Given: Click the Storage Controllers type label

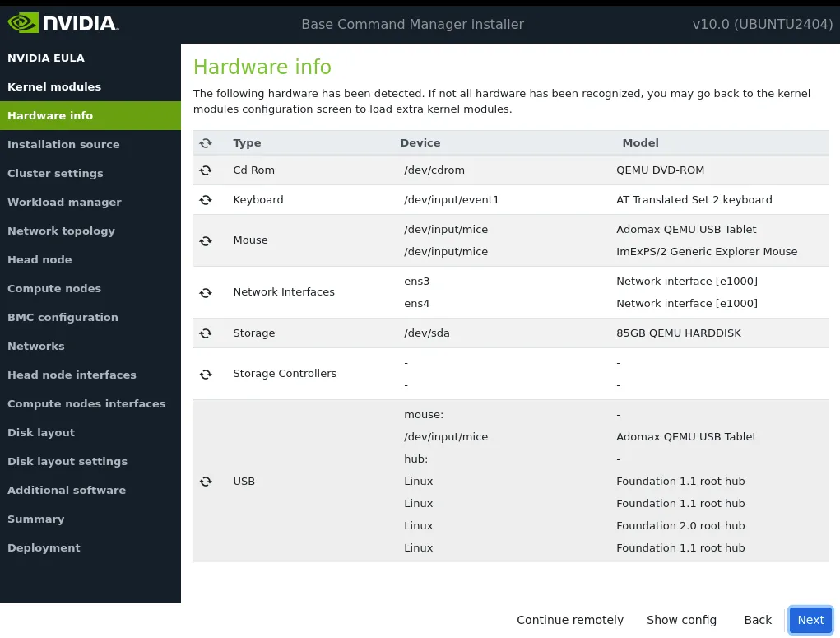Looking at the screenshot, I should pyautogui.click(x=285, y=374).
